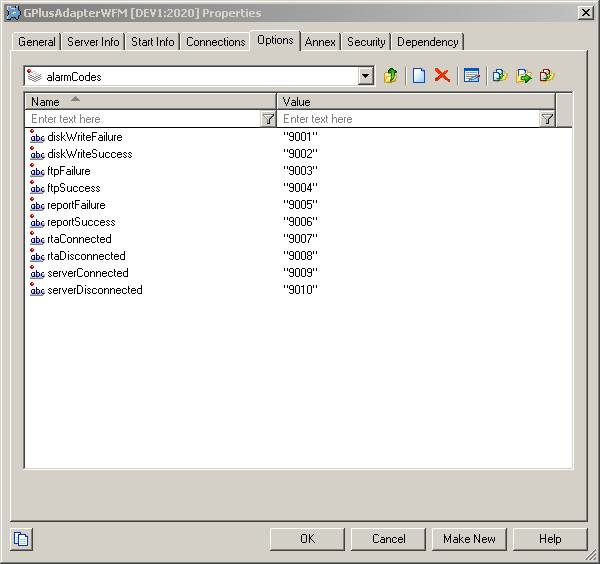Select the ftpSuccess option
The width and height of the screenshot is (600, 564).
point(73,188)
